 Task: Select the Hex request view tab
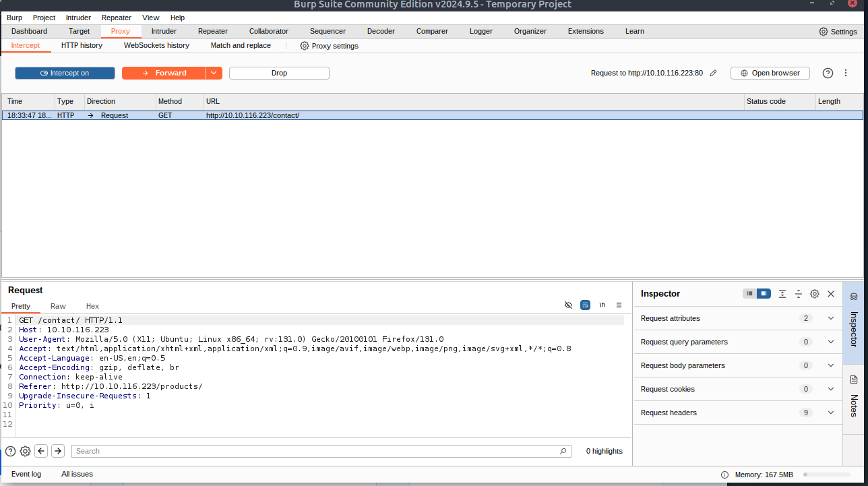pyautogui.click(x=92, y=306)
